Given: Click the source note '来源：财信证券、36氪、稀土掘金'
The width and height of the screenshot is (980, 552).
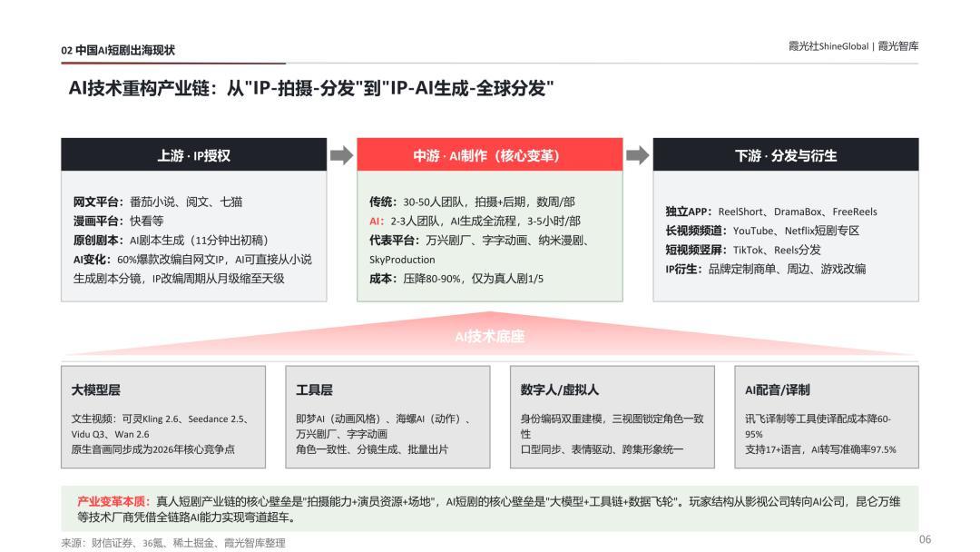Looking at the screenshot, I should [x=173, y=543].
